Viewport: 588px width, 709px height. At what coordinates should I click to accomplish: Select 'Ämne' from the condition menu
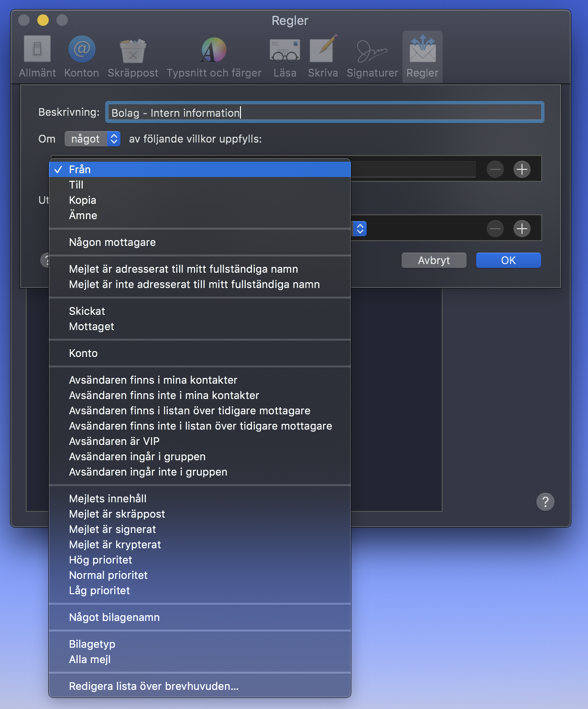click(x=83, y=216)
